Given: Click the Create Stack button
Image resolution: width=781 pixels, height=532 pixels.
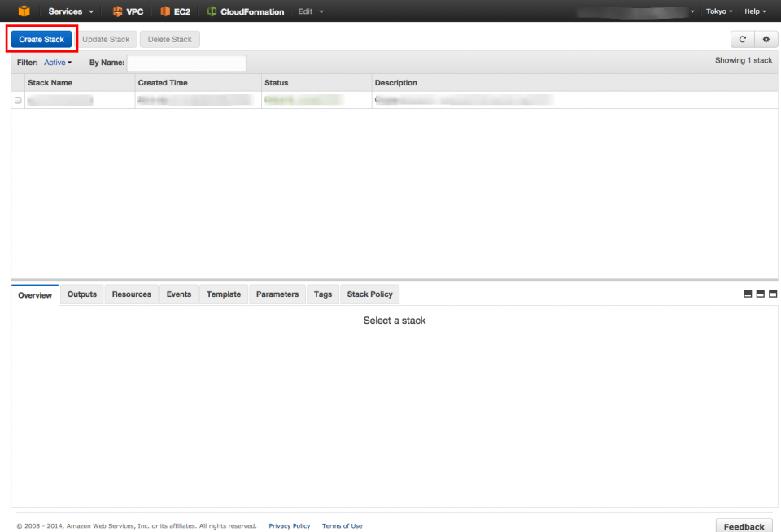Looking at the screenshot, I should tap(41, 39).
